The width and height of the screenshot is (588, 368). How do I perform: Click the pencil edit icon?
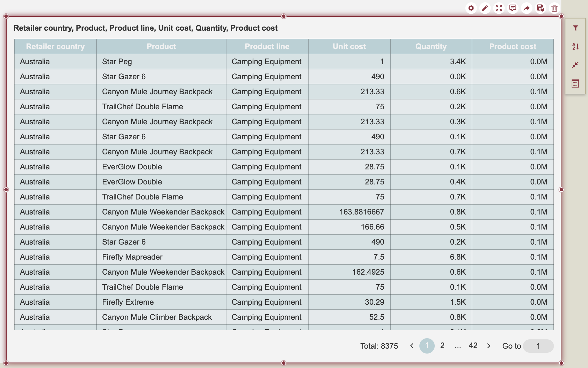(x=485, y=8)
